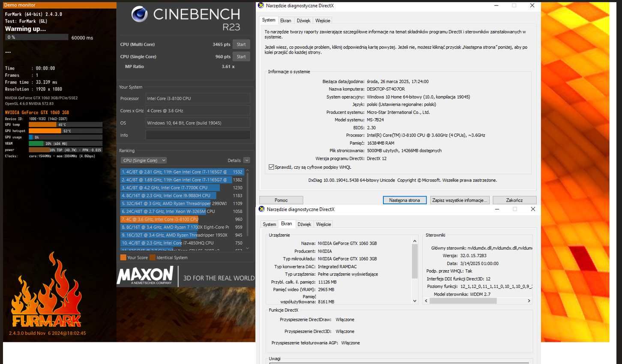Click the drivers panel left scroll arrow
Viewport: 622px width, 364px height.
pos(426,301)
